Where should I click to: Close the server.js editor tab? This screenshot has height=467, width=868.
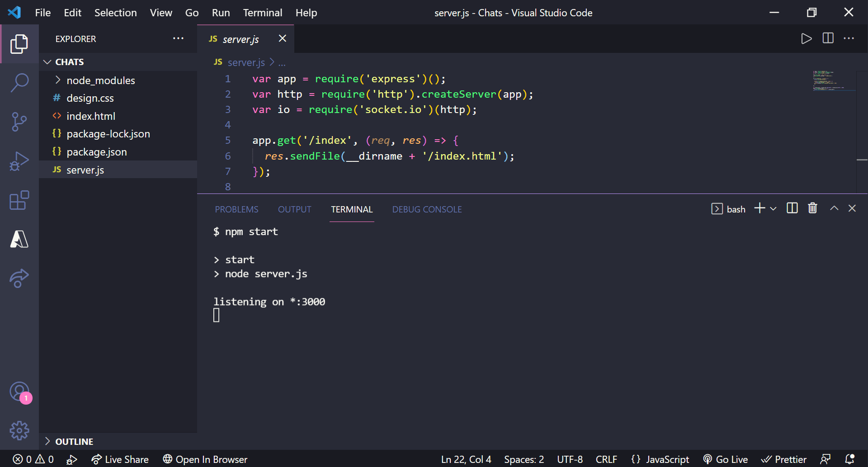[x=283, y=38]
